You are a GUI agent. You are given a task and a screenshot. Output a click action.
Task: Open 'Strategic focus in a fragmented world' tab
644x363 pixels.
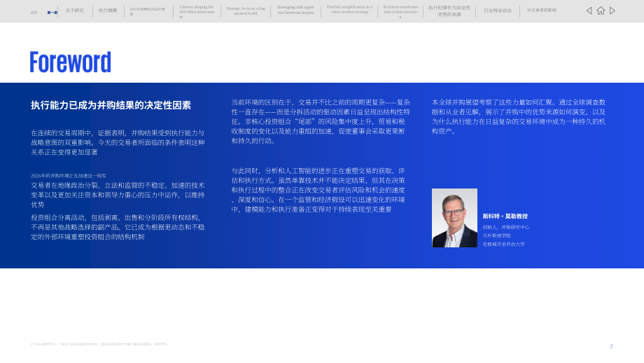[x=246, y=11]
